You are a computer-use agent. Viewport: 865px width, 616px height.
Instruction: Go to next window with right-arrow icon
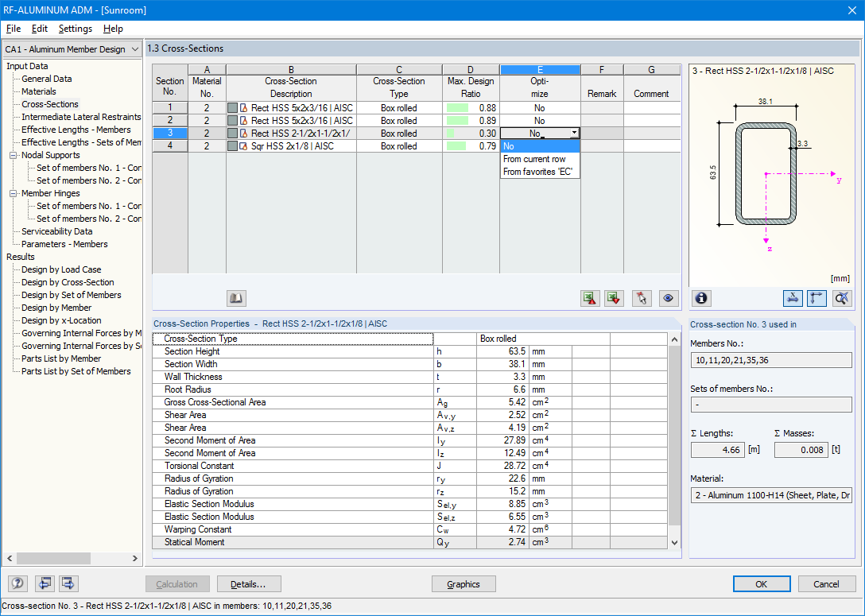68,583
